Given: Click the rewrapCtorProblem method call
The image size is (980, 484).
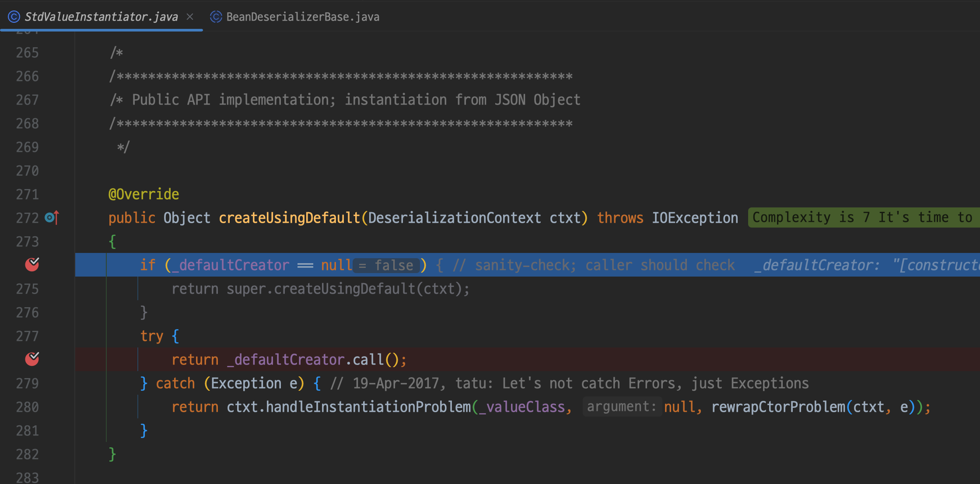Looking at the screenshot, I should click(x=778, y=407).
